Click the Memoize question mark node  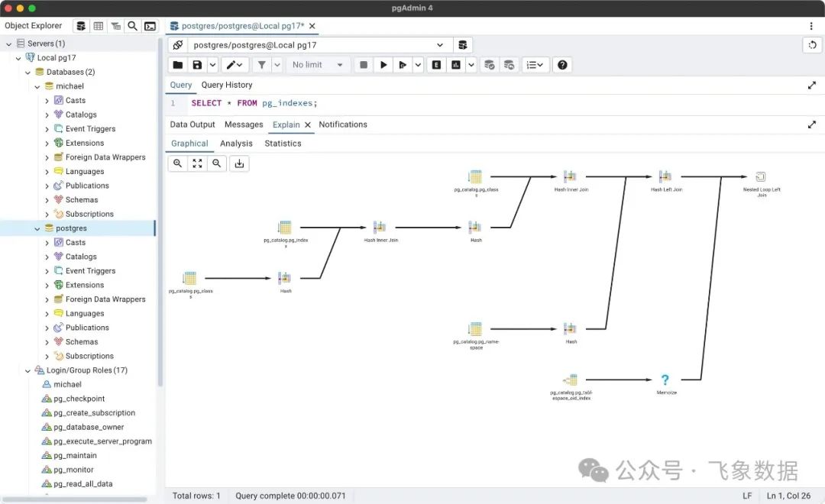pyautogui.click(x=665, y=380)
